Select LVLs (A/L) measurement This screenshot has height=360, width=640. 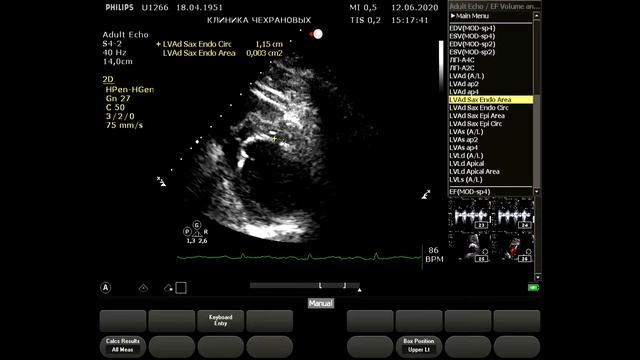coord(466,179)
